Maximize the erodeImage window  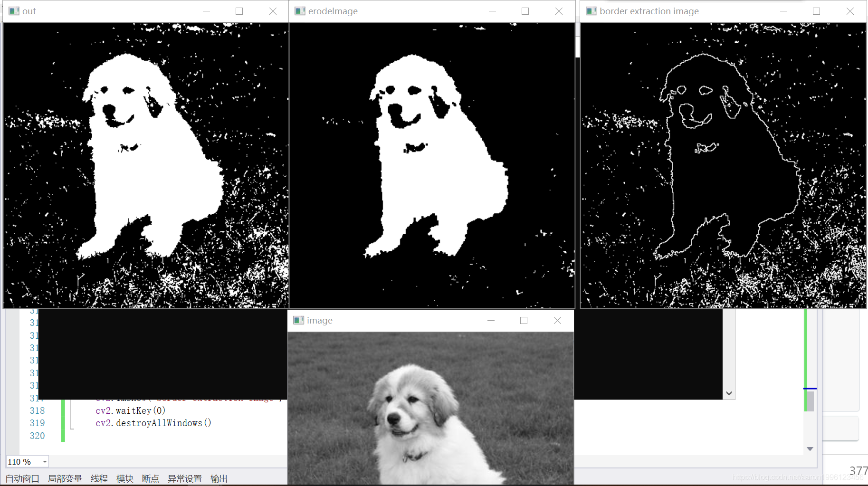coord(525,11)
